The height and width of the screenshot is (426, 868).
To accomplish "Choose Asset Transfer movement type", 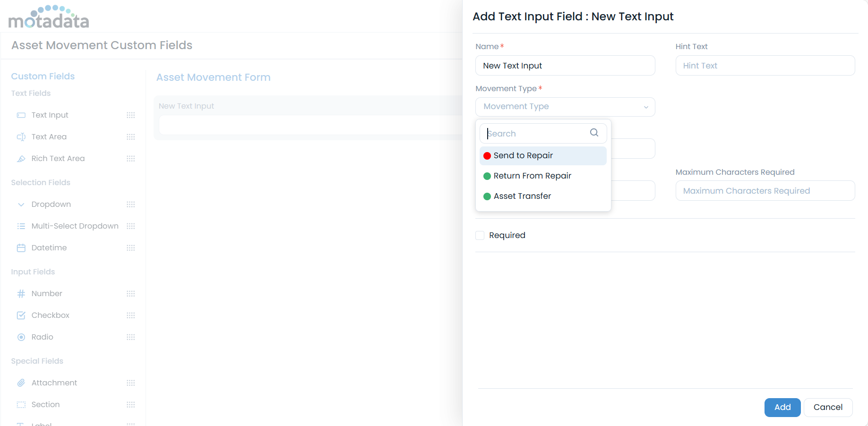I will click(x=522, y=196).
